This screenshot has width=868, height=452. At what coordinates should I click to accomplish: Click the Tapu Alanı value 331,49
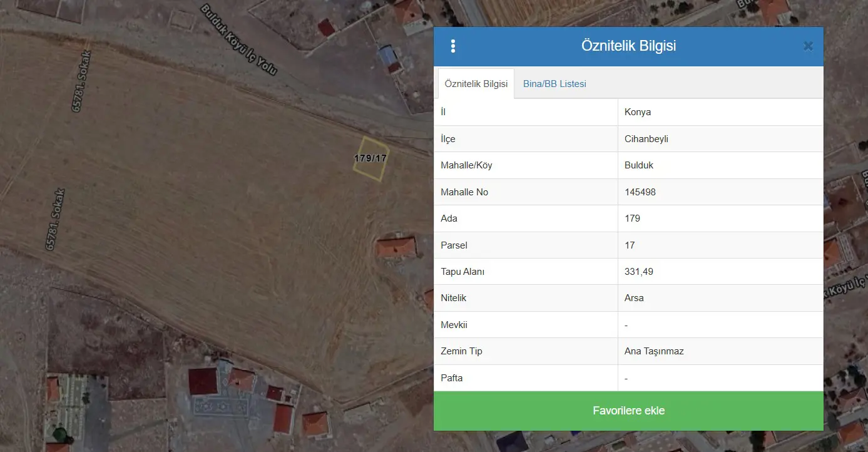point(639,272)
